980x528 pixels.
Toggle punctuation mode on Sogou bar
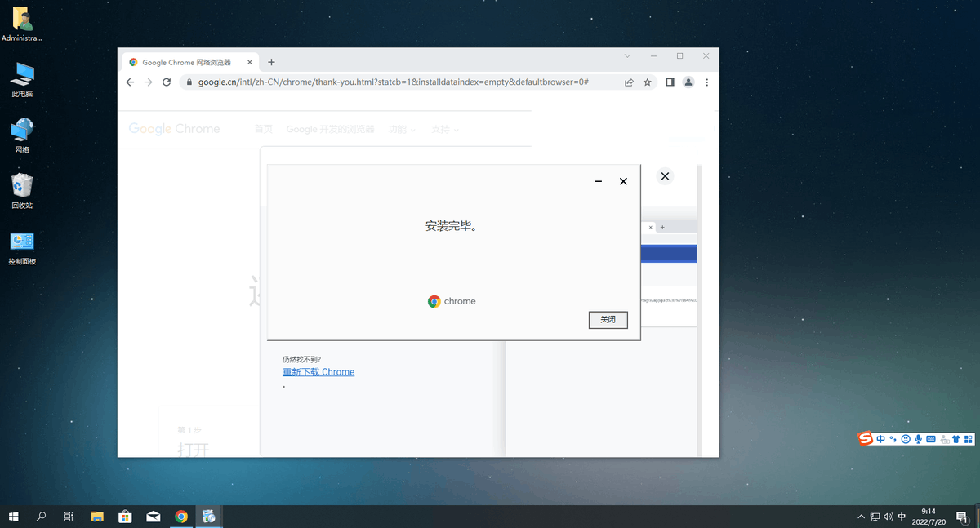(893, 439)
